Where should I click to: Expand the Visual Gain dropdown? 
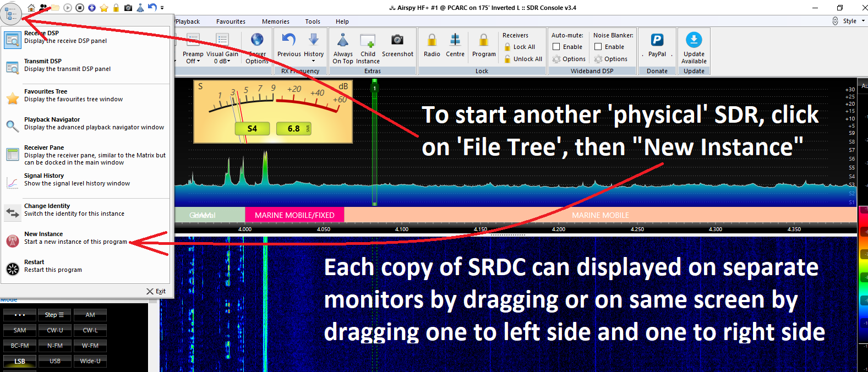(222, 61)
